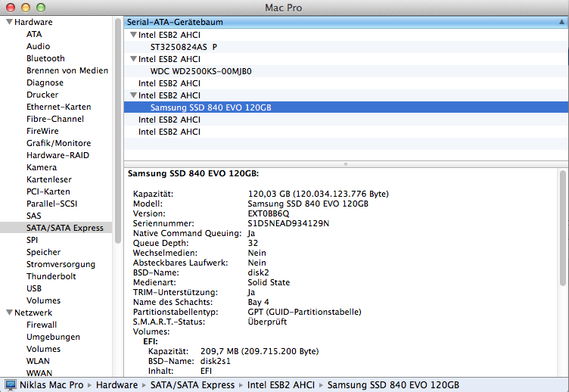This screenshot has height=392, width=569.
Task: Select Intel ESB2 AHCI row below WDC drive
Action: tap(346, 83)
